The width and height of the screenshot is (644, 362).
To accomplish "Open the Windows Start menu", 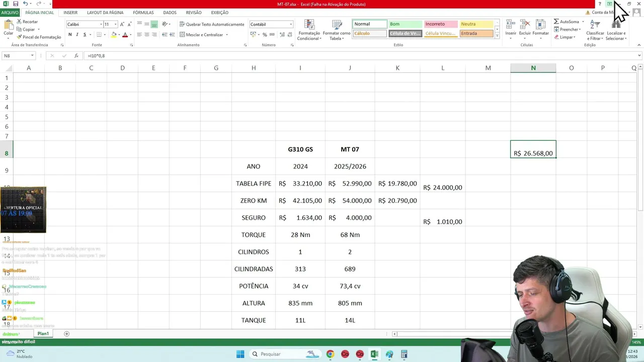I will click(x=240, y=354).
